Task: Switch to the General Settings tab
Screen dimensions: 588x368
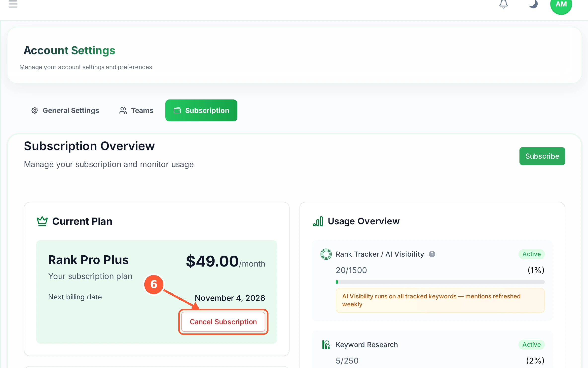Action: click(65, 110)
